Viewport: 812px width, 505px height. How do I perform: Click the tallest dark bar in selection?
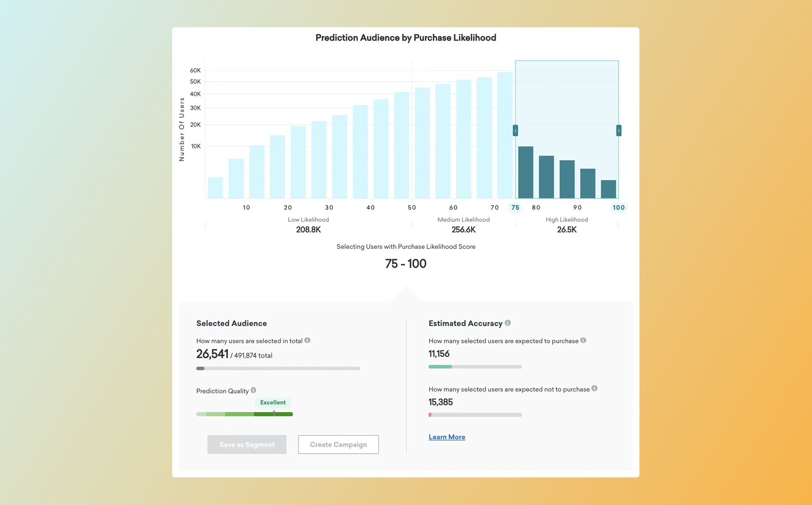(525, 173)
